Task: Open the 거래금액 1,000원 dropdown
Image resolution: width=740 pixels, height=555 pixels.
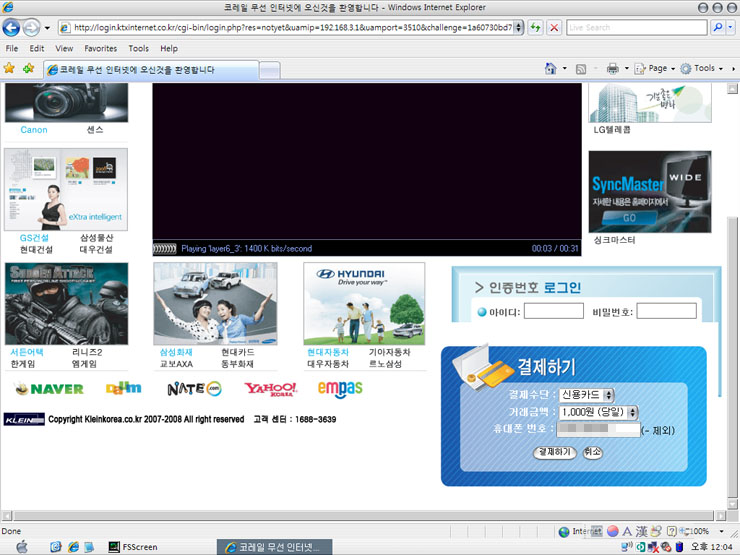Action: 598,412
